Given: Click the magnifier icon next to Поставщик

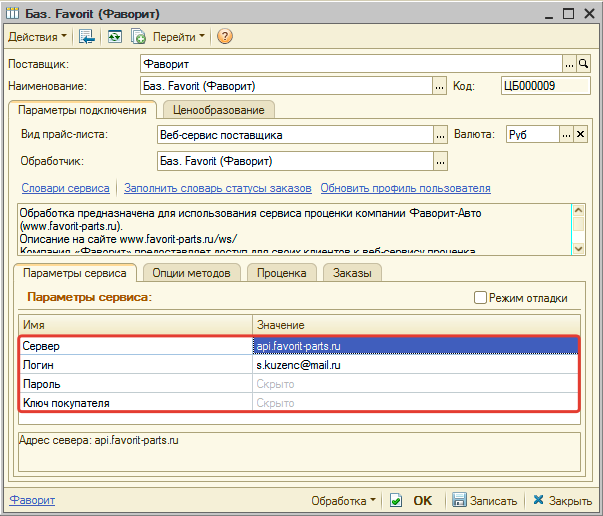Looking at the screenshot, I should click(x=584, y=64).
